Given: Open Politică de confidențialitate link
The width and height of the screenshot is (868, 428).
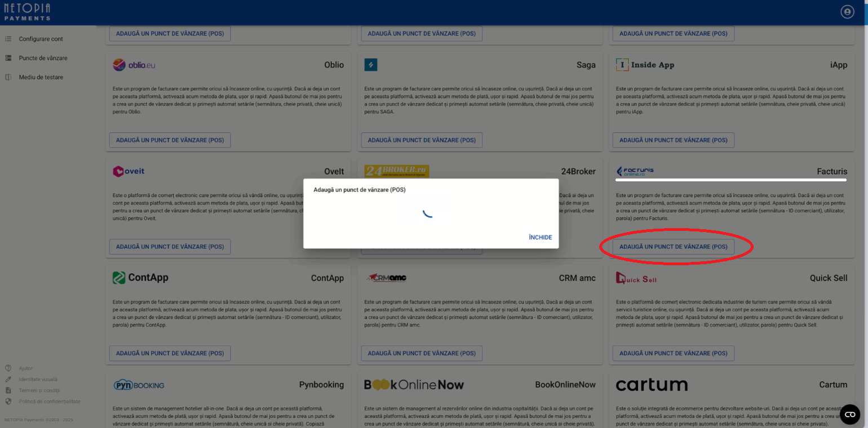Looking at the screenshot, I should (49, 402).
